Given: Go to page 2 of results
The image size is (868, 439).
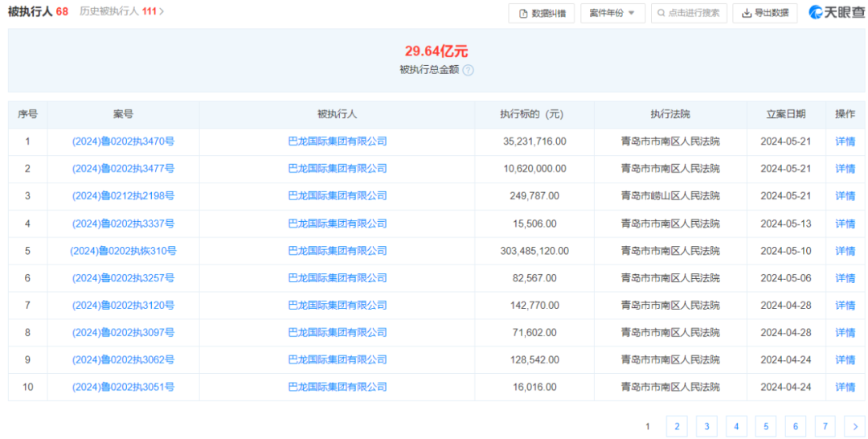Looking at the screenshot, I should (x=677, y=426).
